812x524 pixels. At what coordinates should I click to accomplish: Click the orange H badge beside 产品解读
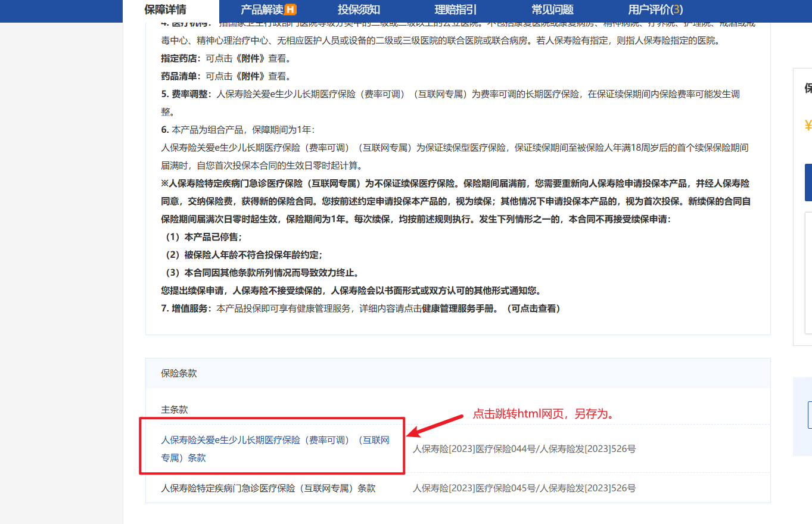[290, 10]
